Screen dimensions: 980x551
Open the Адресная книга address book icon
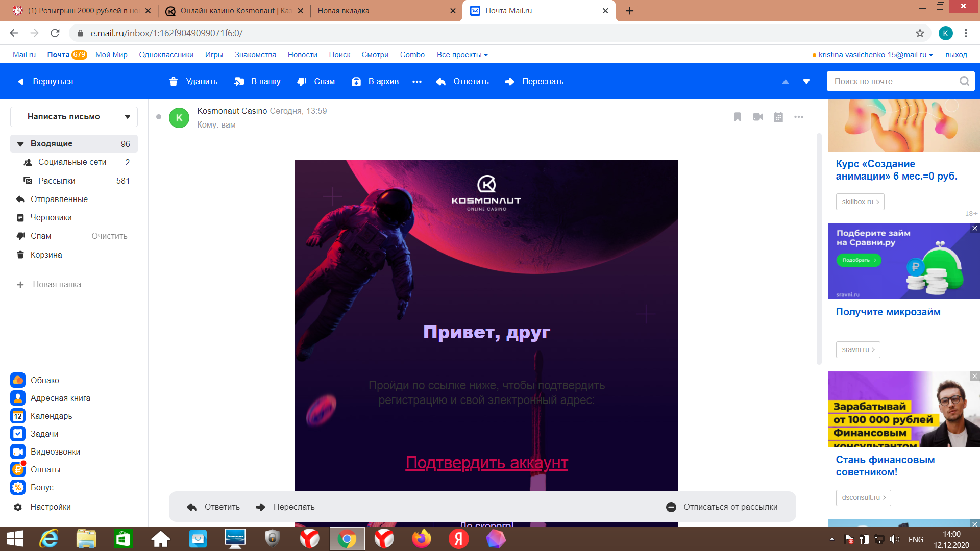click(x=18, y=398)
